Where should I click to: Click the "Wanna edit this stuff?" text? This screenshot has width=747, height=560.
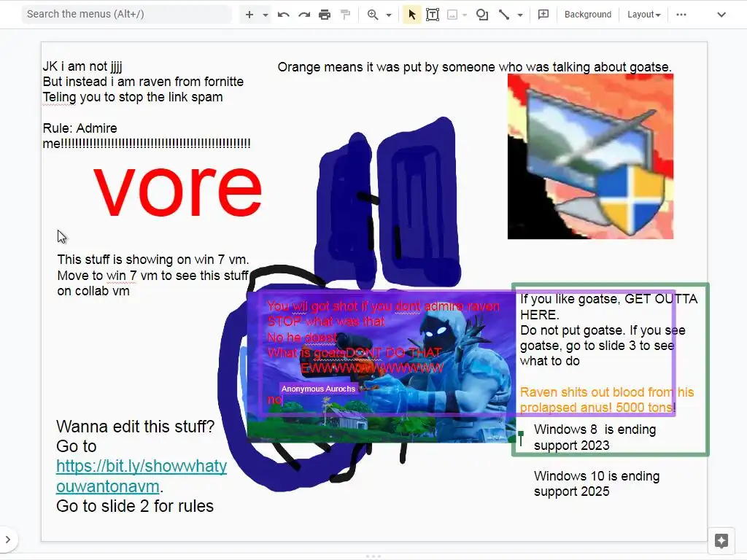[x=135, y=427]
